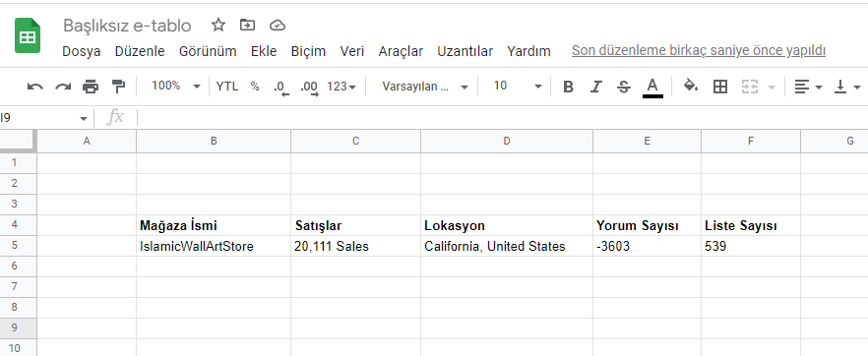Select column B header

coord(214,141)
